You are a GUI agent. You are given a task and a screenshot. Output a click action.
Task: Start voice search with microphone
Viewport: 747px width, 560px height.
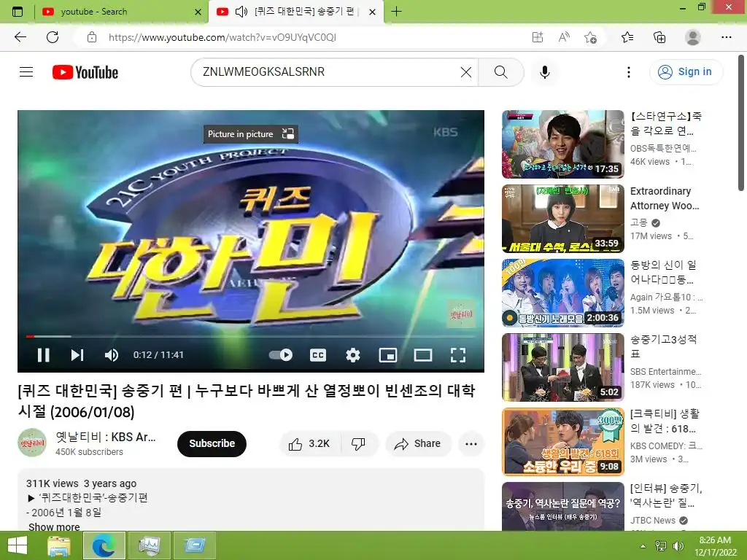(x=545, y=72)
